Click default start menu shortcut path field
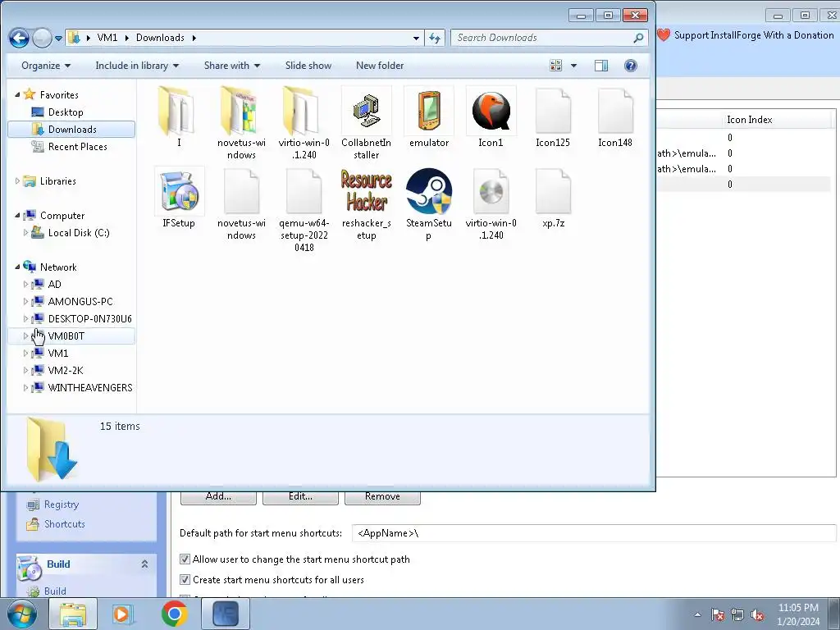840x630 pixels. coord(594,533)
